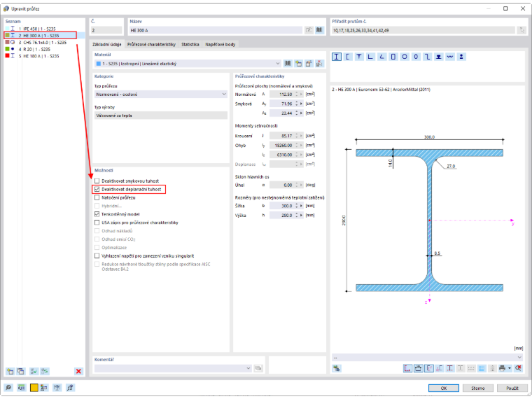532x399 pixels.
Task: Click the Storno button
Action: tap(477, 388)
